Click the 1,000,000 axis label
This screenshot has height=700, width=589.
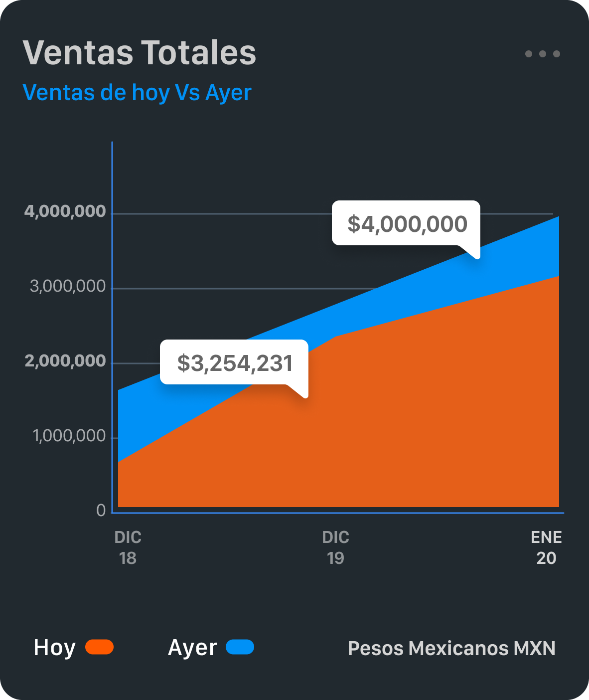(69, 436)
